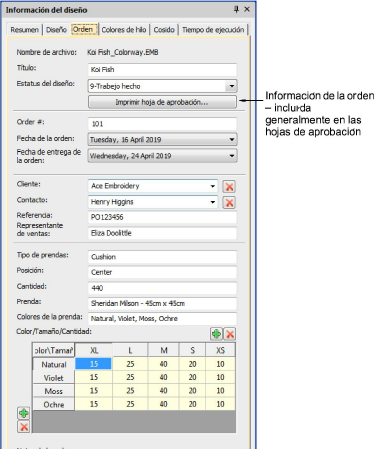The image size is (381, 449).
Task: Select the XL column header
Action: click(x=94, y=350)
